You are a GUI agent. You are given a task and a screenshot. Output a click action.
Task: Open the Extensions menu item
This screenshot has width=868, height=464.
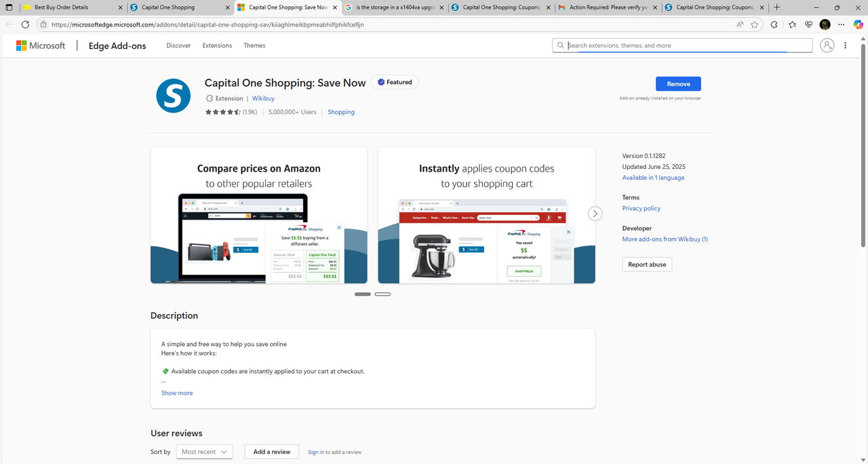pos(217,45)
